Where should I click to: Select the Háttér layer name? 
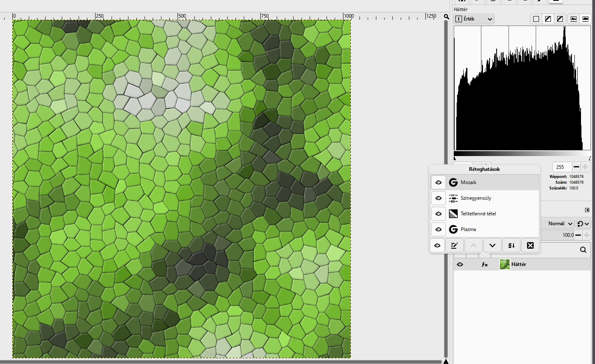tap(519, 264)
